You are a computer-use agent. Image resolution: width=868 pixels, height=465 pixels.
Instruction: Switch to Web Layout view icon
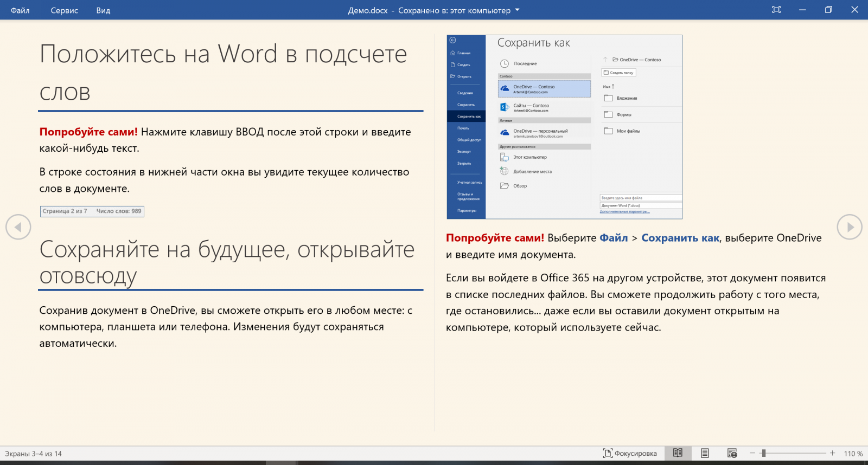point(732,453)
